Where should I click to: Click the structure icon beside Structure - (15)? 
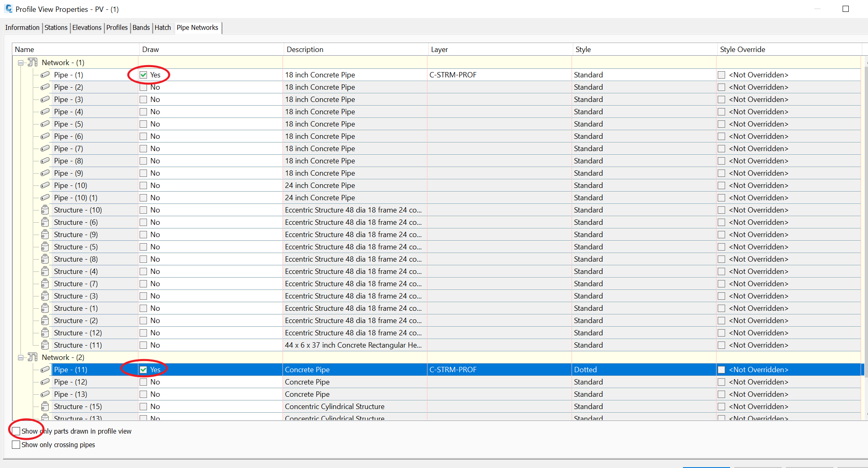pyautogui.click(x=45, y=406)
